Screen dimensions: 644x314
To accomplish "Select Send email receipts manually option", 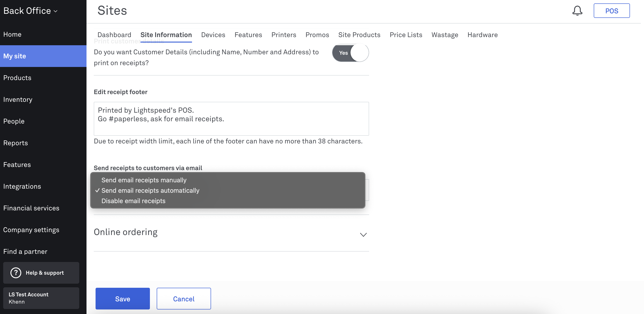I will [x=228, y=180].
